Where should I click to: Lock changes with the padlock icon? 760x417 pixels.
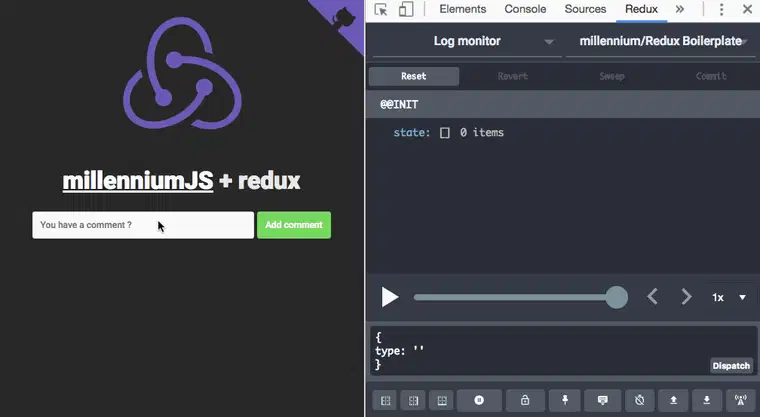[524, 401]
